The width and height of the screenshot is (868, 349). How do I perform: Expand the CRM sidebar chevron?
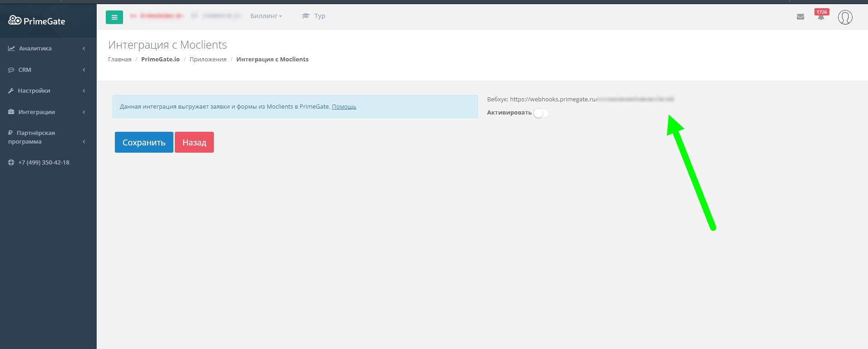pyautogui.click(x=84, y=70)
